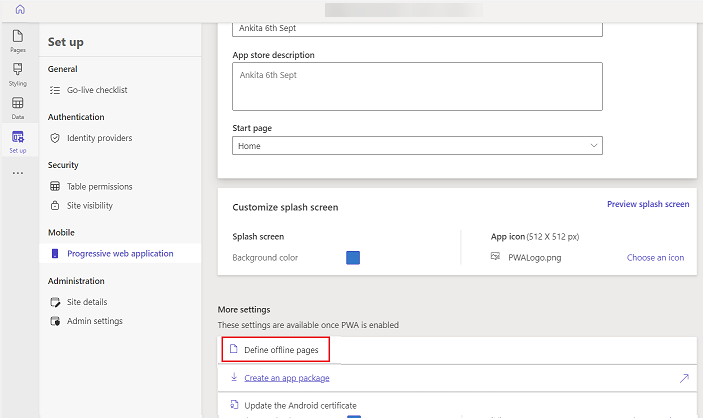Click the PWALogo.png image icon
Screen dimensions: 703x418
coord(495,257)
